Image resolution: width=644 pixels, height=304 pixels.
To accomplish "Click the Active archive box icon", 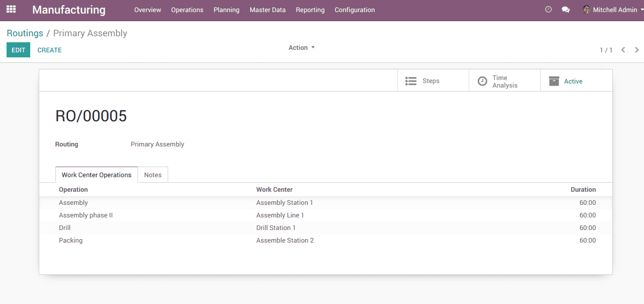I will tap(554, 81).
